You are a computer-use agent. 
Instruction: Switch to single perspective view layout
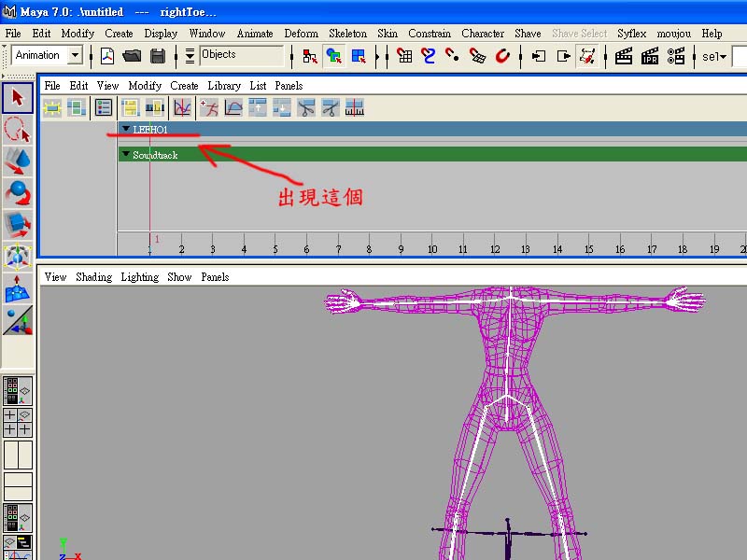18,390
